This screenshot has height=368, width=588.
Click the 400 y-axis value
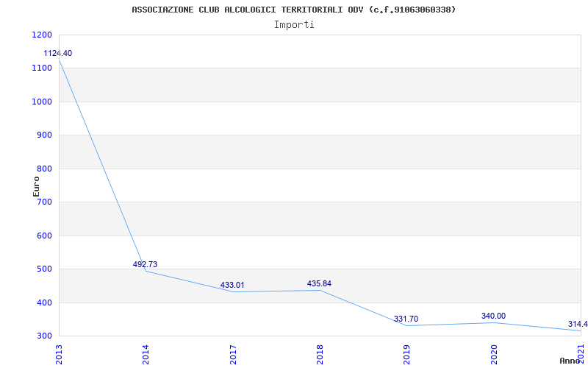pos(45,302)
